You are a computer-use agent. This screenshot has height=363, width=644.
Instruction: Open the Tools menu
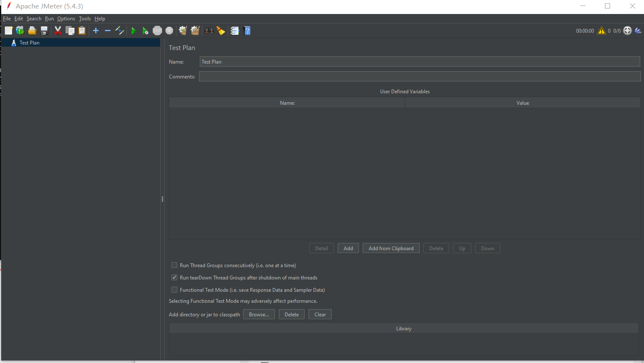coord(85,19)
